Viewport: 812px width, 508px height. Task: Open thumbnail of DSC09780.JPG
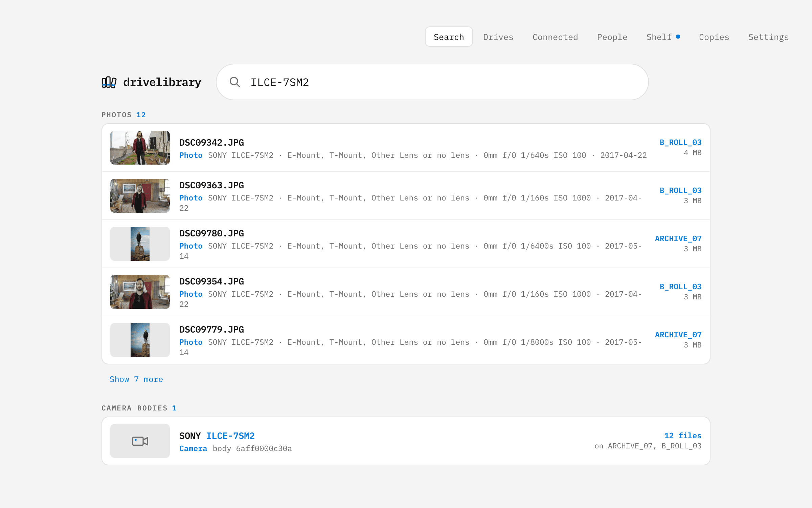[140, 244]
